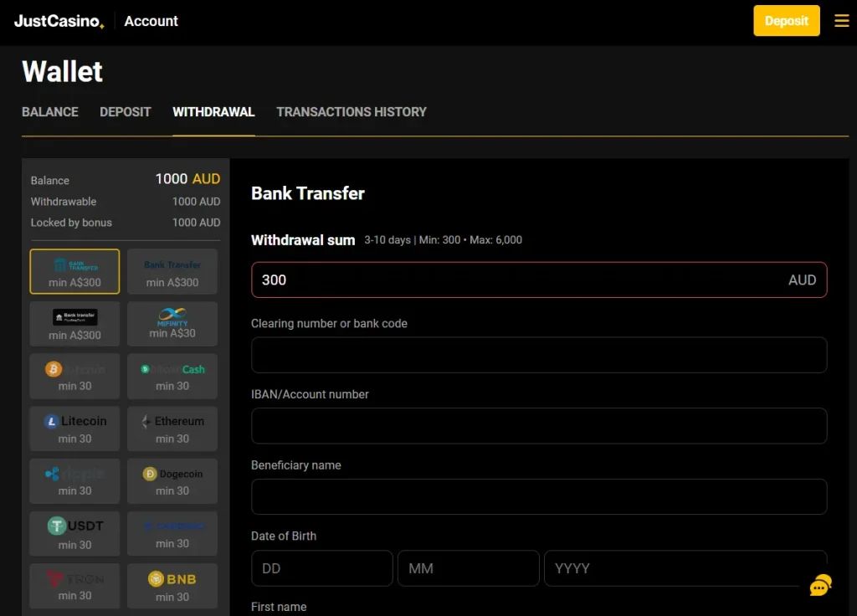Click the 'Date of Birth' label
The height and width of the screenshot is (616, 857).
[x=284, y=536]
